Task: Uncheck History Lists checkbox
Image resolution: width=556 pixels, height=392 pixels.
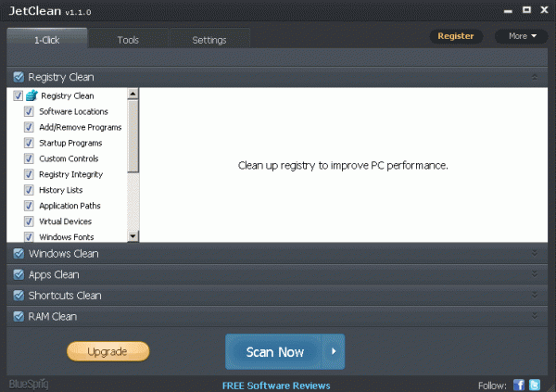Action: coord(29,190)
